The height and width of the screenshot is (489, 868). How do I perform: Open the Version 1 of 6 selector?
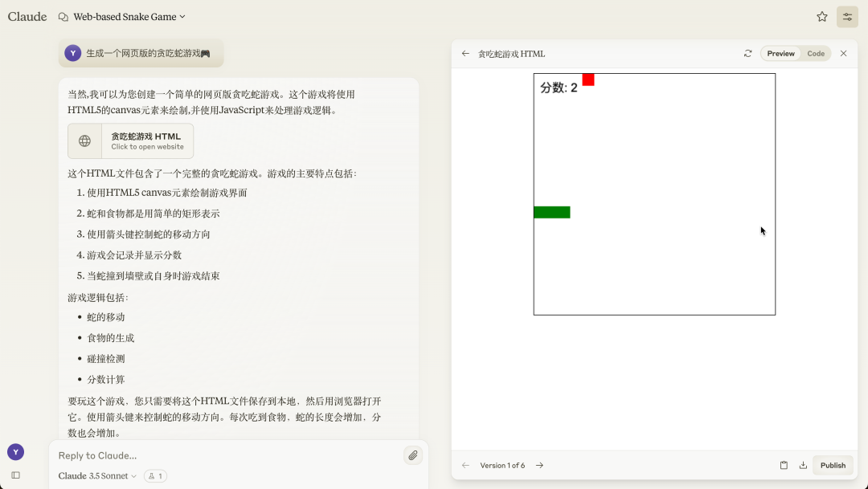(502, 465)
